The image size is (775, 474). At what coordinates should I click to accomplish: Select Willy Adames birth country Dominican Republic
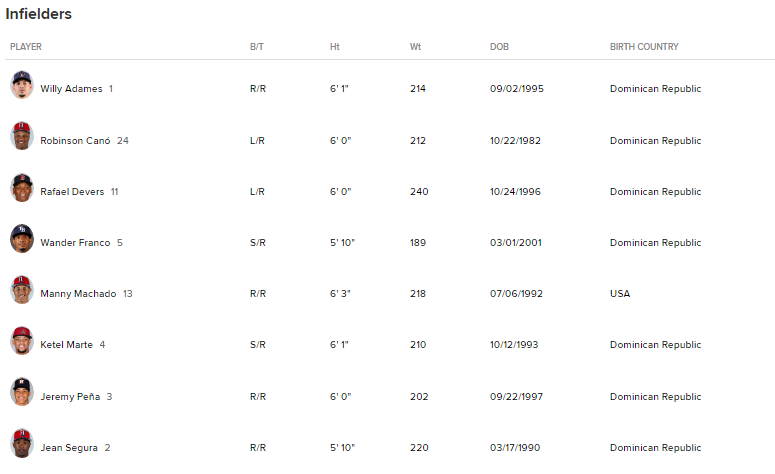[x=655, y=89]
